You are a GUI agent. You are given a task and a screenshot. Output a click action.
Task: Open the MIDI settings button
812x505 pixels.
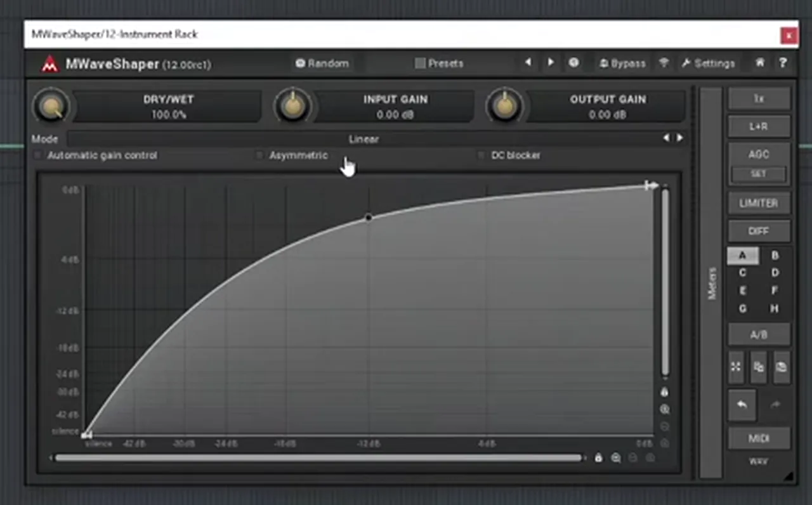(x=759, y=438)
